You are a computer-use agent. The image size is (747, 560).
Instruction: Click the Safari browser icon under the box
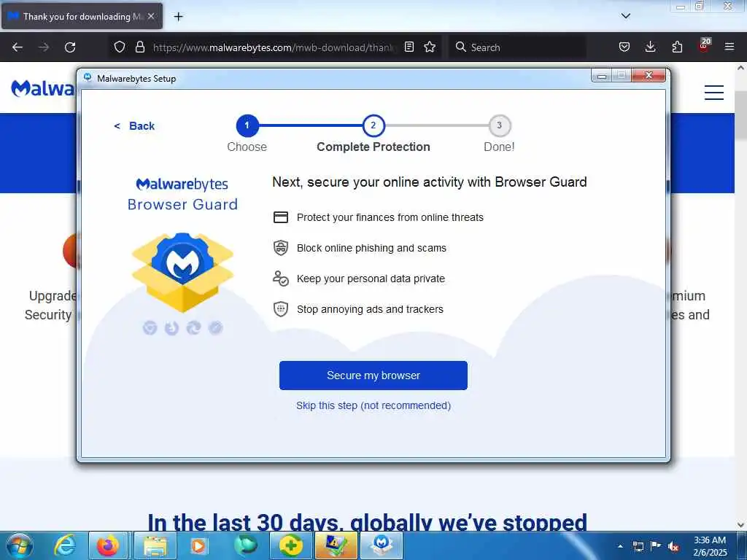(215, 327)
